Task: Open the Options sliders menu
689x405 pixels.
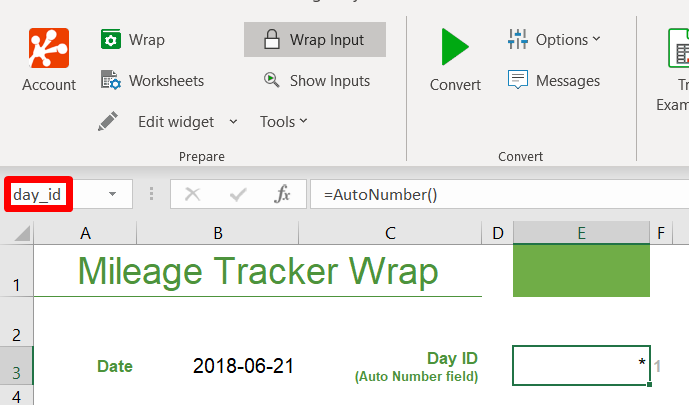Action: point(554,40)
